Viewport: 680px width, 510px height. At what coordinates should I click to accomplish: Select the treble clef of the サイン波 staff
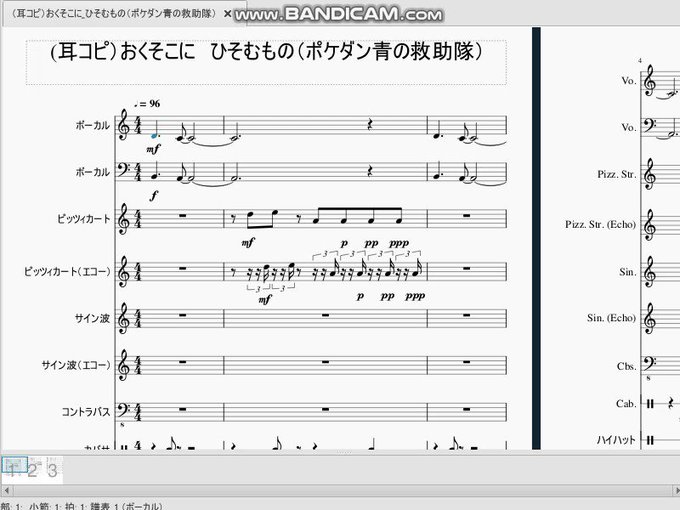point(124,318)
